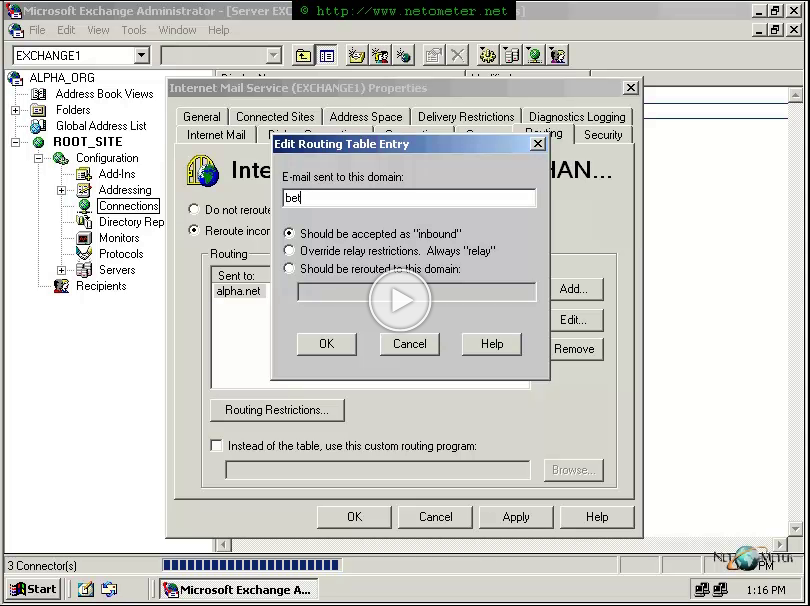
Task: Select the Add-Ins icon in tree
Action: click(84, 174)
